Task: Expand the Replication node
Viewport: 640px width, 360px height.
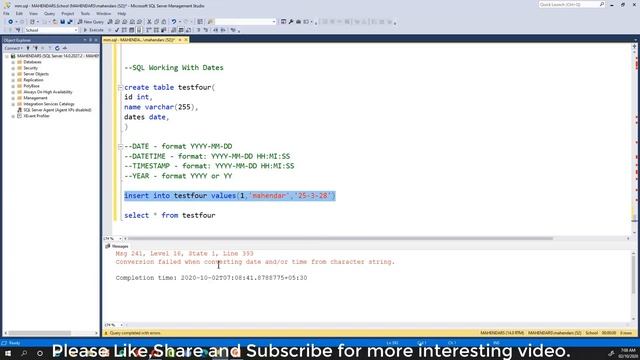Action: click(x=13, y=80)
